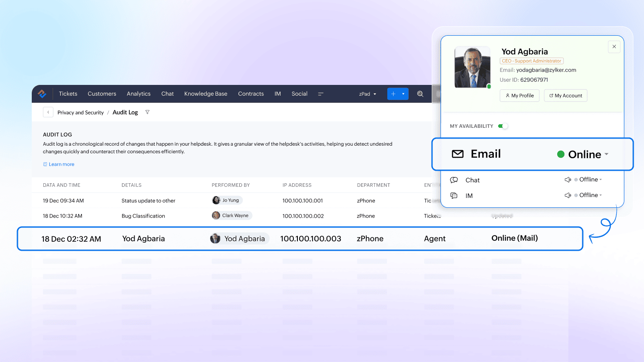
Task: Switch to the Knowledge Base tab
Action: (206, 94)
